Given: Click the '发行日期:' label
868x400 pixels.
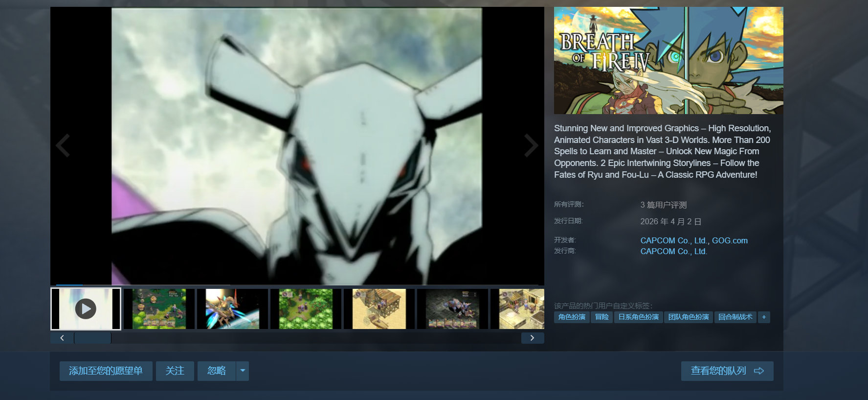Looking at the screenshot, I should (x=568, y=221).
